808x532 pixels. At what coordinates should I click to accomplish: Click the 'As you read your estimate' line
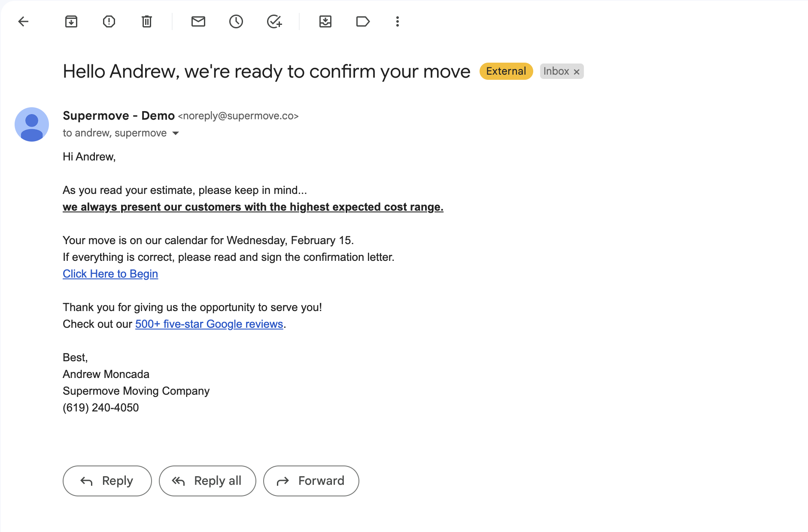pos(185,190)
